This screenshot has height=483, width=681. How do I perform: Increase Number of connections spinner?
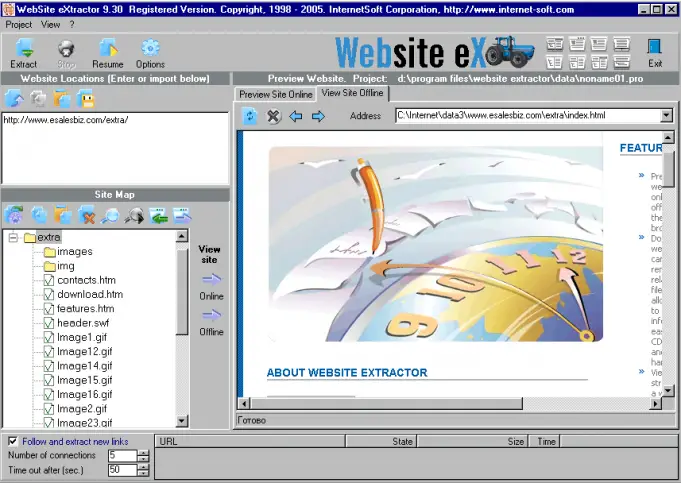pos(144,452)
